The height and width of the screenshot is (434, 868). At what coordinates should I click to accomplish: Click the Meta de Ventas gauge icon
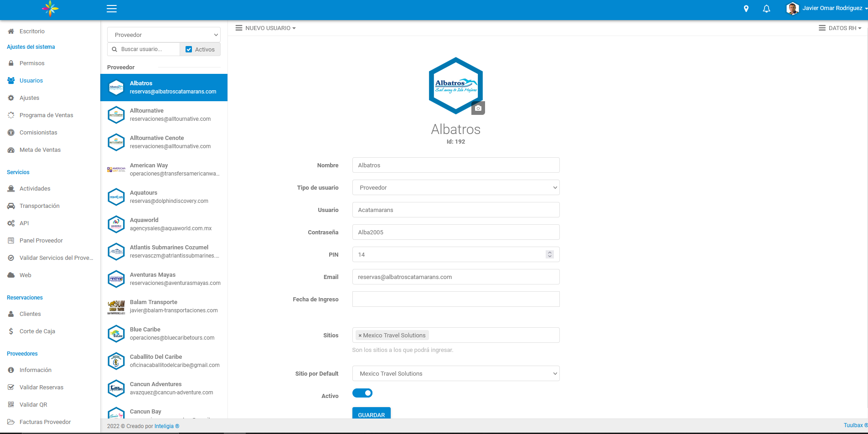[11, 150]
